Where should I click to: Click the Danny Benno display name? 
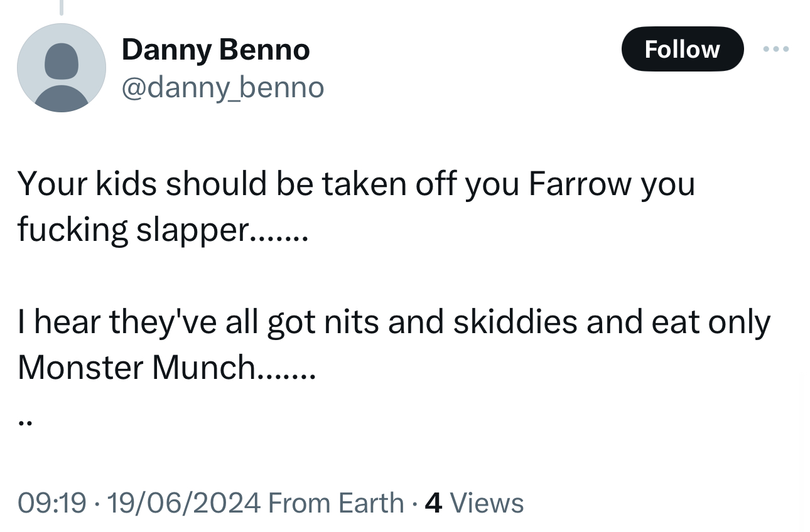point(215,50)
